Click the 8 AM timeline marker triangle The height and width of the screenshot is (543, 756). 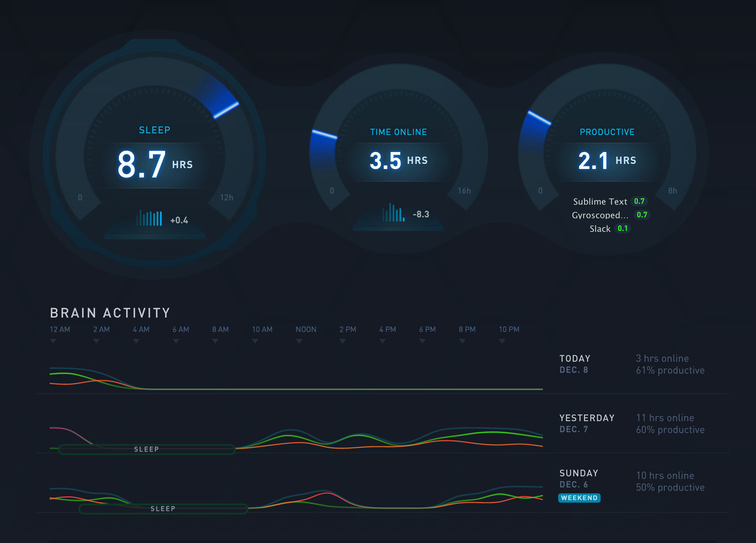pyautogui.click(x=215, y=341)
